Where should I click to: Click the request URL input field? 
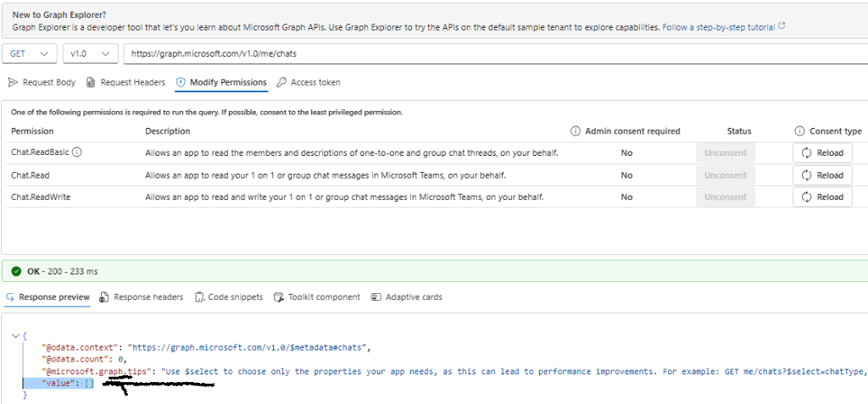pyautogui.click(x=495, y=54)
